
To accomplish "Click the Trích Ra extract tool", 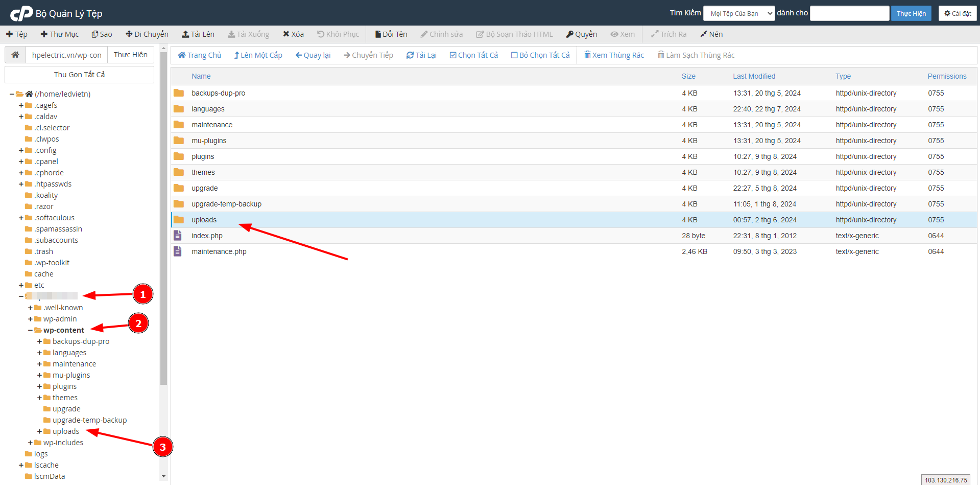I will pos(669,34).
